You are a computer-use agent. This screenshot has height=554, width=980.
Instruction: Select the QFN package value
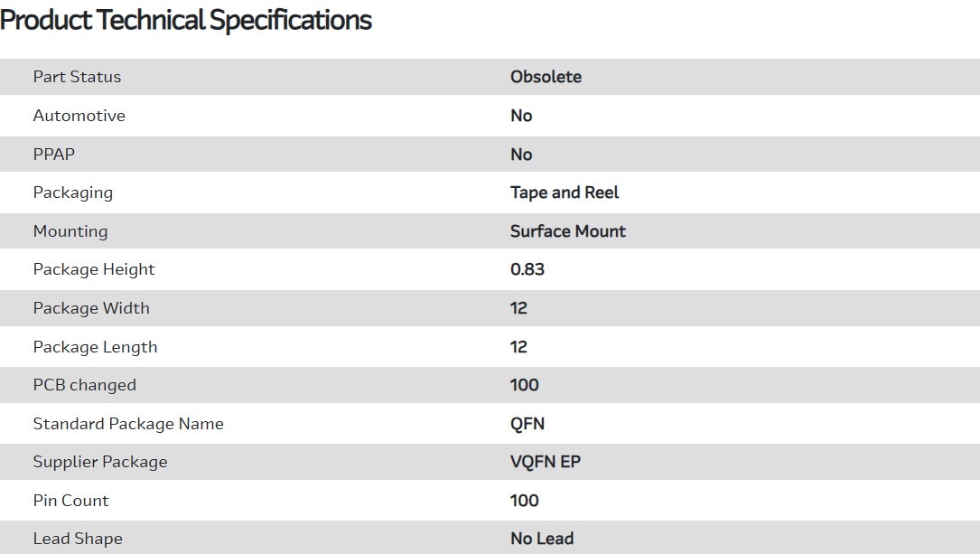527,424
